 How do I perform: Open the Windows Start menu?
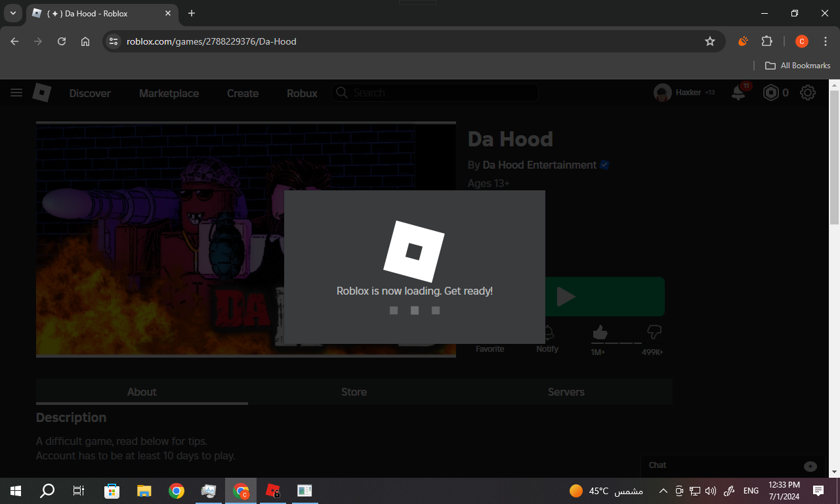pos(16,491)
